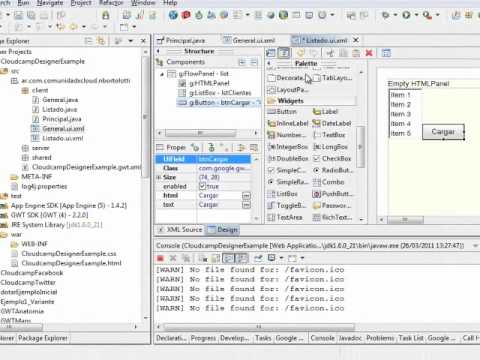Pick the Label widget from the Palette
The height and width of the screenshot is (360, 480).
coord(326,112)
